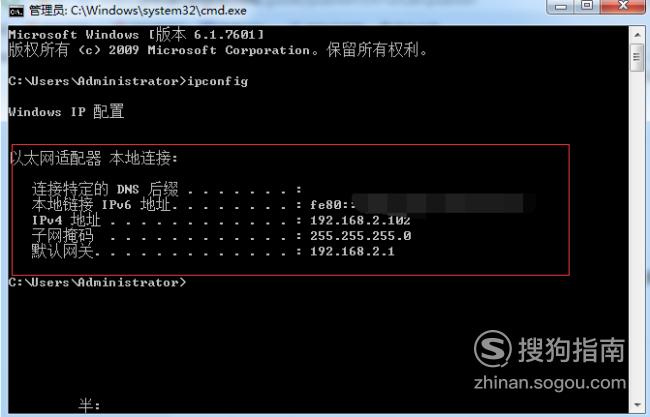Click the command prompt after Administrator>
Screen dimensions: 650x417
tap(98, 282)
